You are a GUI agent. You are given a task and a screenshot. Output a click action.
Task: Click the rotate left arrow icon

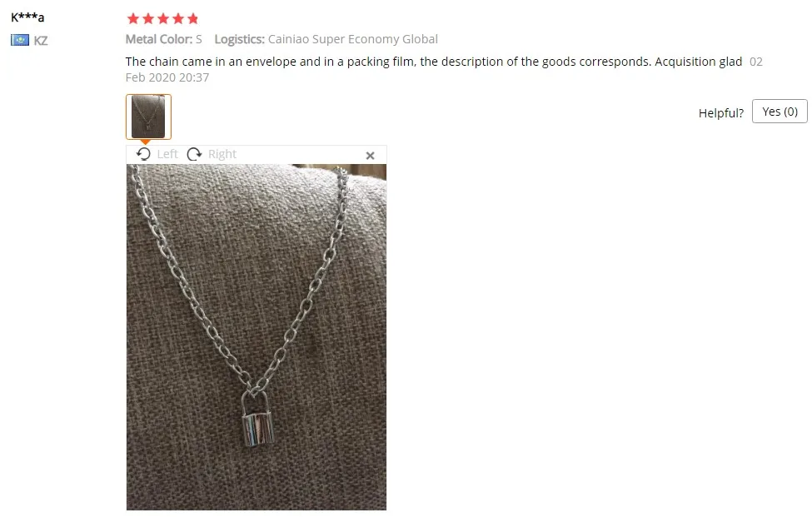click(143, 154)
